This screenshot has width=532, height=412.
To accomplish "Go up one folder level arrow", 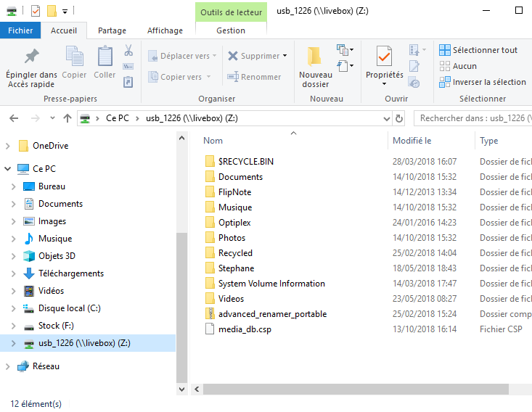I will coord(67,118).
